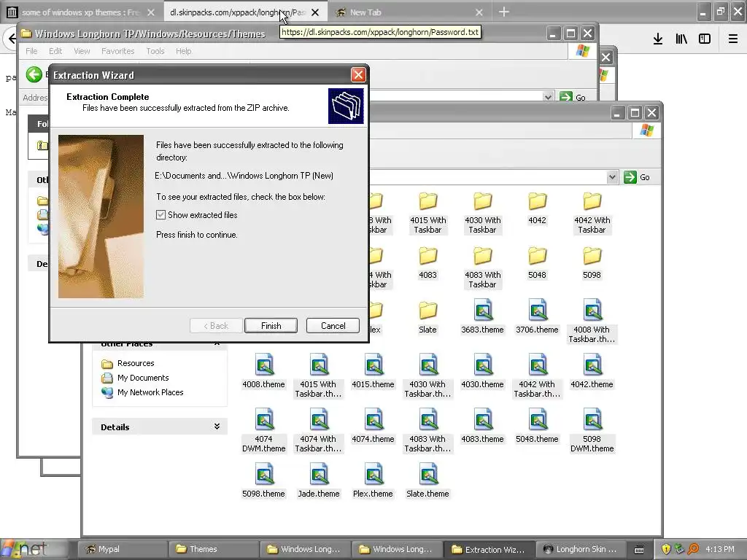Open browser downloads arrow icon
This screenshot has height=560, width=747.
pos(658,39)
